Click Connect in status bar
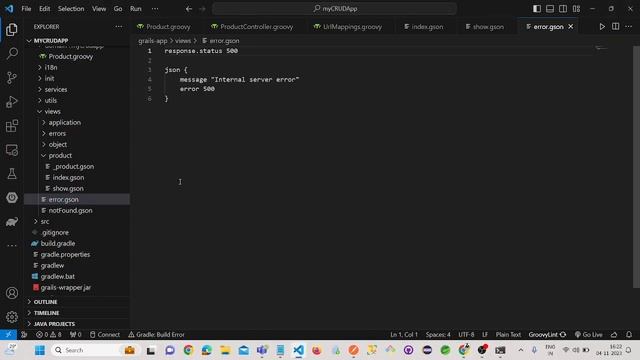640x360 pixels. point(104,335)
